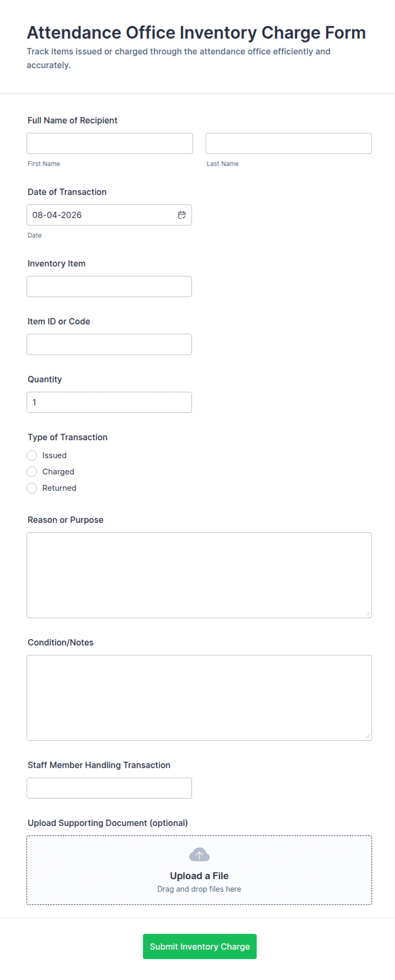395x980 pixels.
Task: Click the Condition/Notes textarea
Action: tap(199, 698)
